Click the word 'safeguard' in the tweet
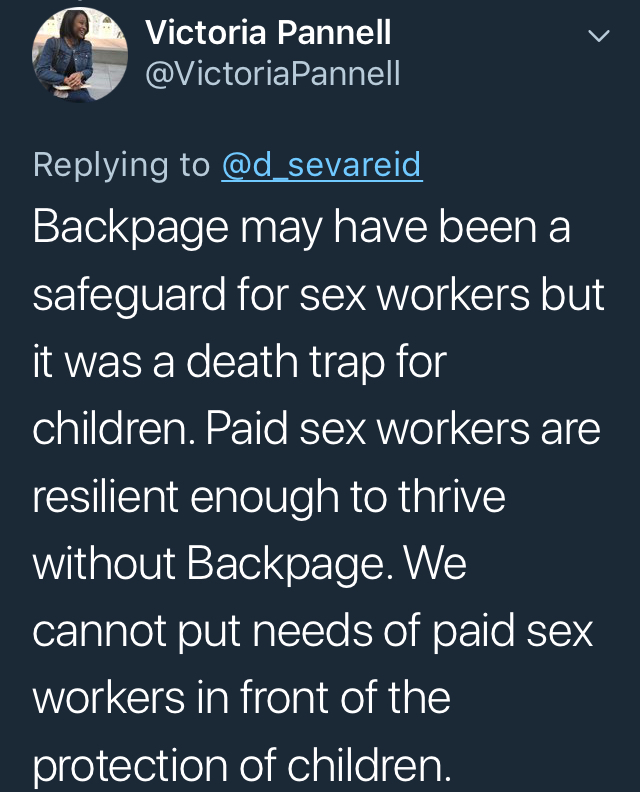The height and width of the screenshot is (792, 640). click(129, 296)
